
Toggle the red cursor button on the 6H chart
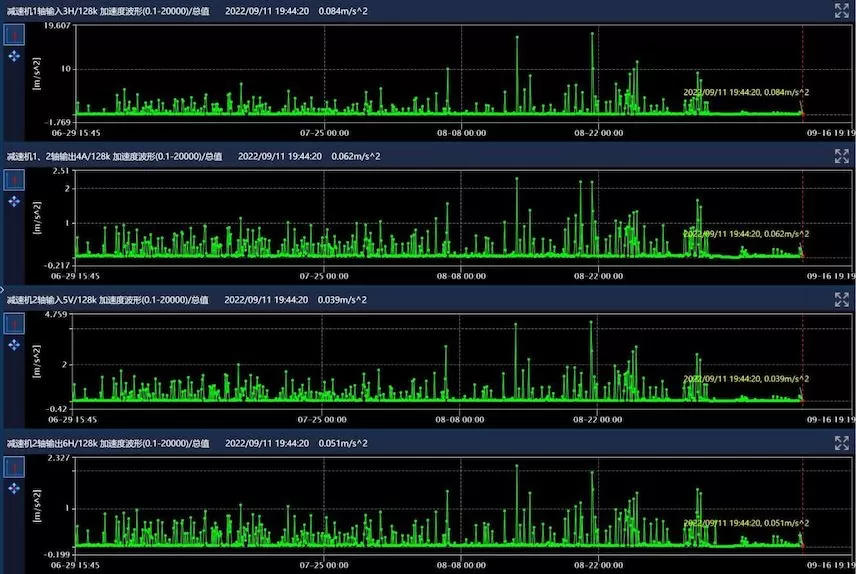click(14, 467)
